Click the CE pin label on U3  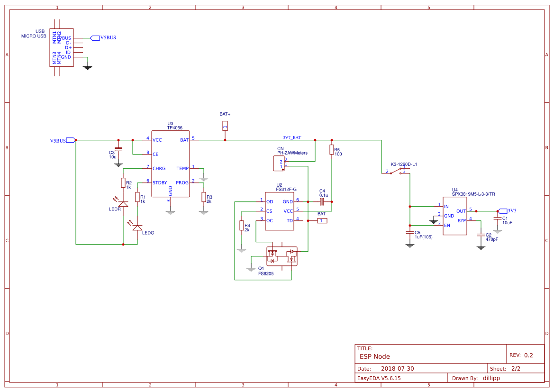point(155,155)
